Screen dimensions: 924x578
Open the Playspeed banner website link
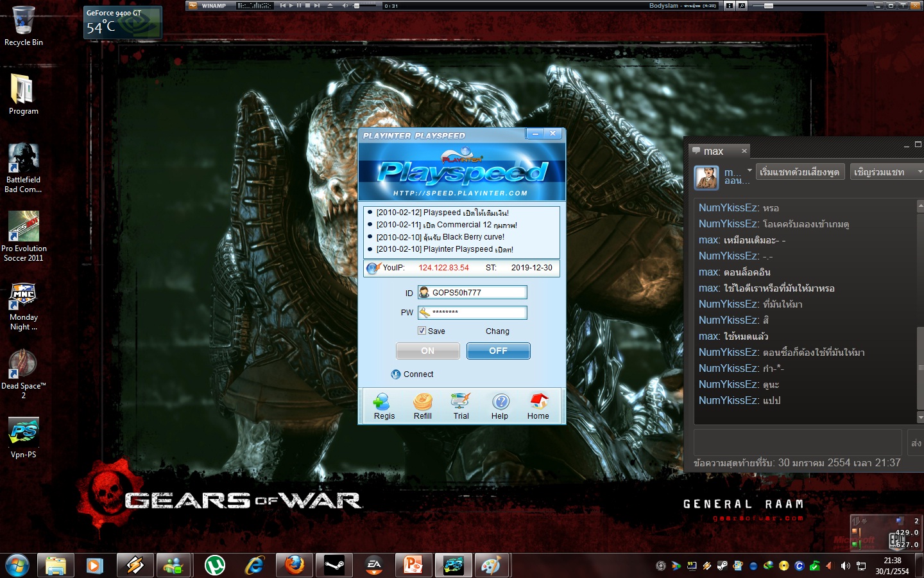[x=460, y=193]
